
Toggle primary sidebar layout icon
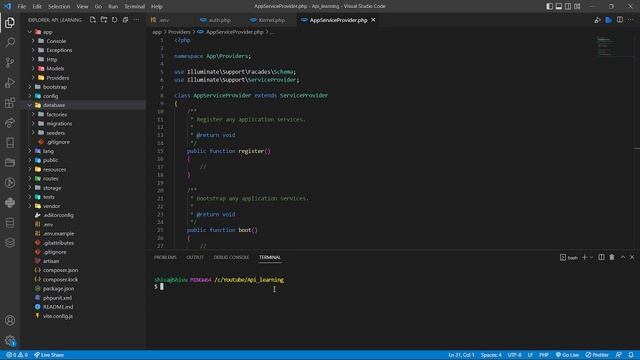(549, 6)
